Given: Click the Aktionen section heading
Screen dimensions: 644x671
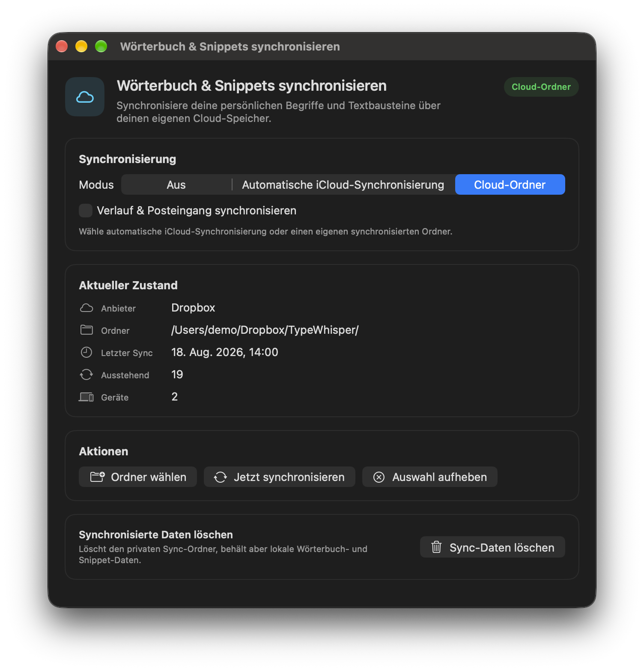Looking at the screenshot, I should (104, 451).
